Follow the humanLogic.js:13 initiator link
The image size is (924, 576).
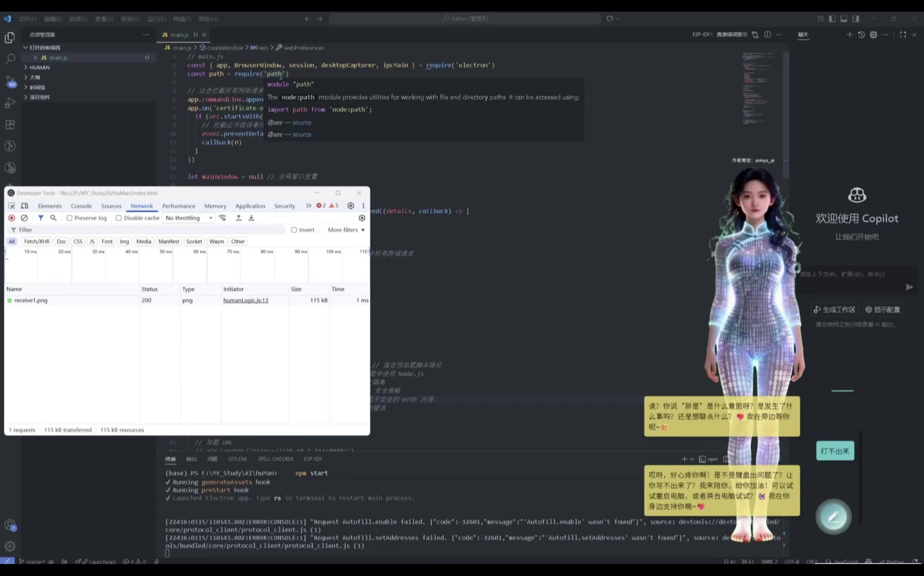245,300
